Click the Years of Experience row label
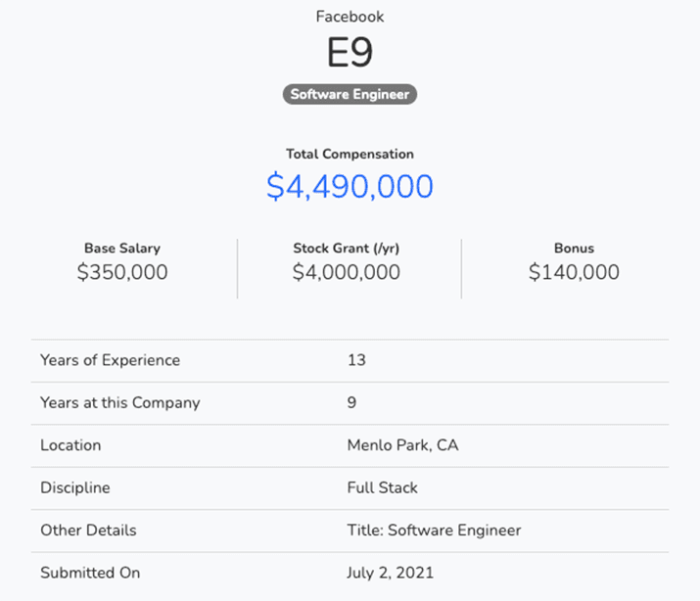 pyautogui.click(x=111, y=360)
